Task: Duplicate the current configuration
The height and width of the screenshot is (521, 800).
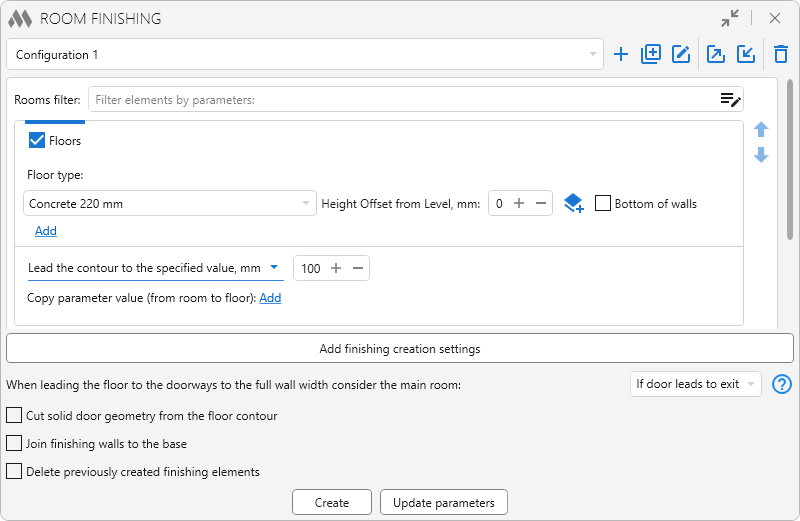Action: (651, 55)
